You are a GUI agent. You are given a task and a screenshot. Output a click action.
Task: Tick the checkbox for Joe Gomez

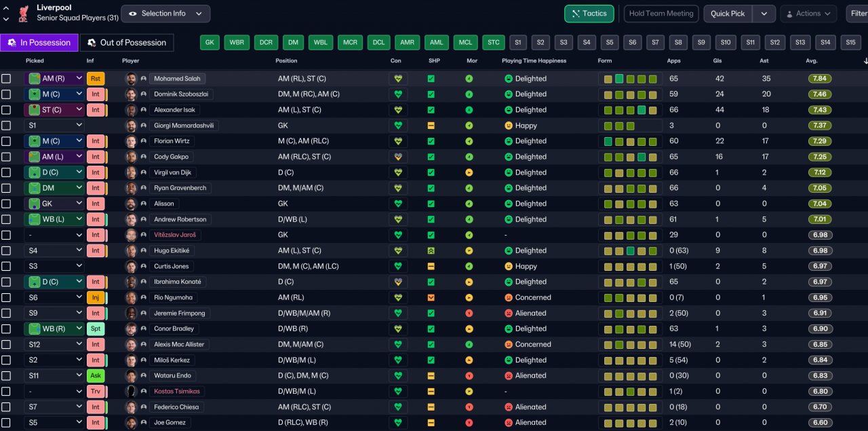[x=6, y=422]
